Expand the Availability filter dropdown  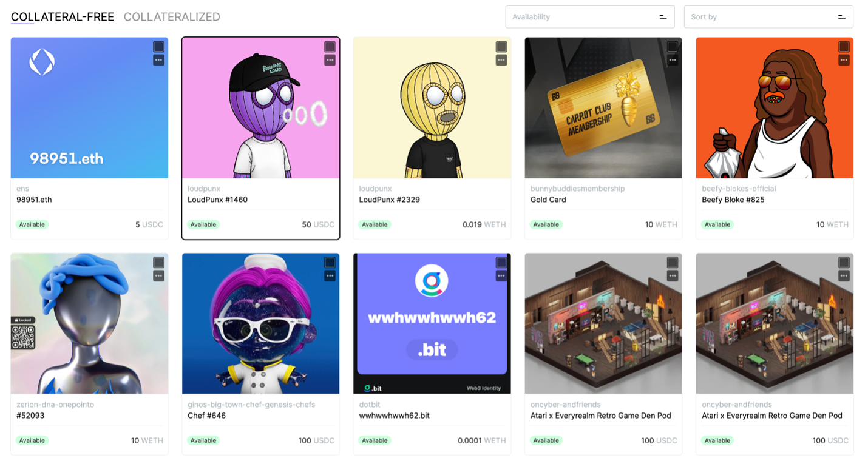click(x=590, y=17)
